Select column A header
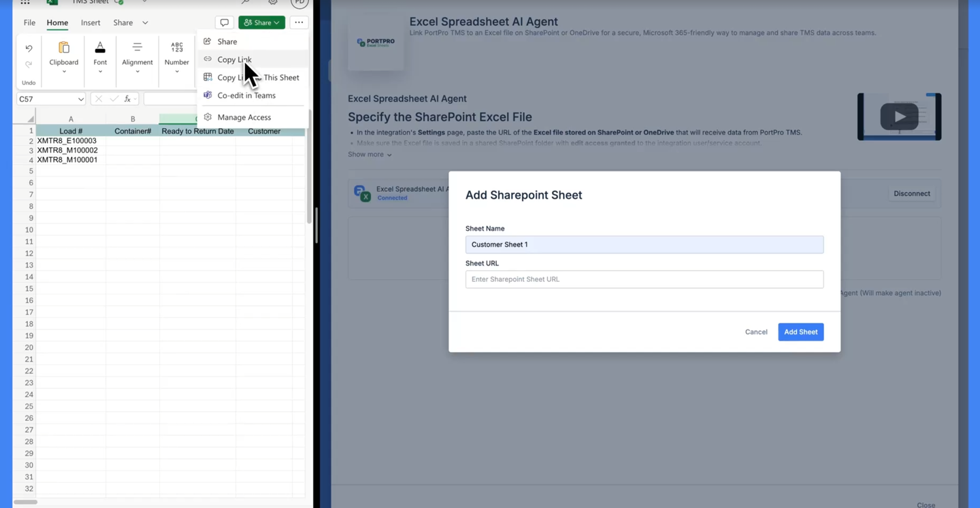 [x=71, y=119]
